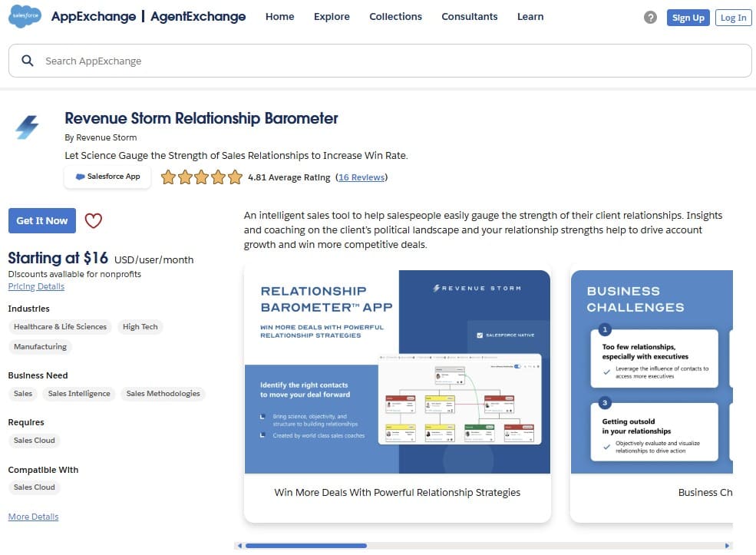Click Sales Cloud tag under Compatible With
Viewport: 756px width, 555px height.
coord(35,487)
